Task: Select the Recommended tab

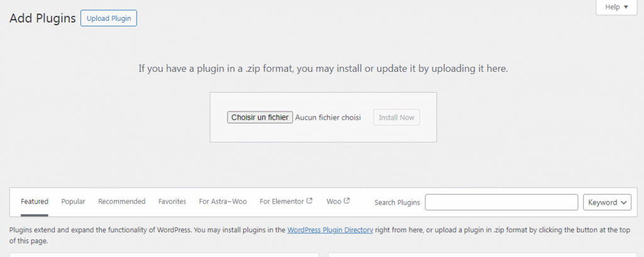Action: coord(121,202)
